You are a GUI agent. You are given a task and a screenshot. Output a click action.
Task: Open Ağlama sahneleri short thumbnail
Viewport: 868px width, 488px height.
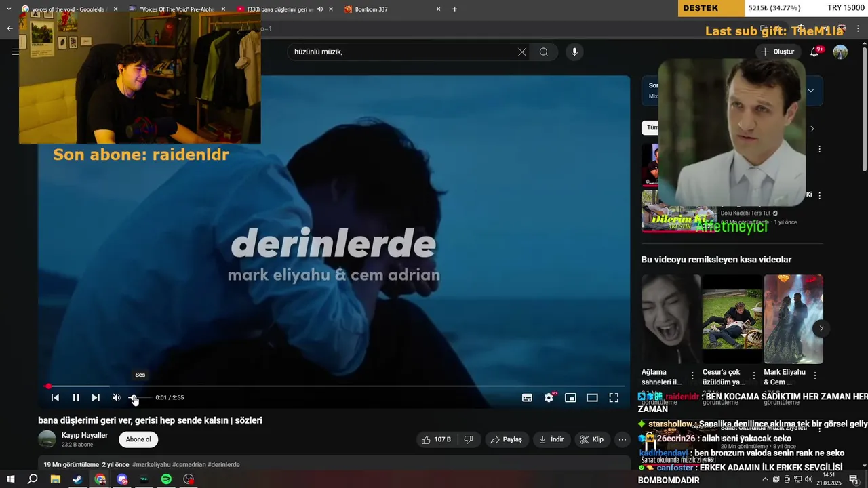point(671,319)
